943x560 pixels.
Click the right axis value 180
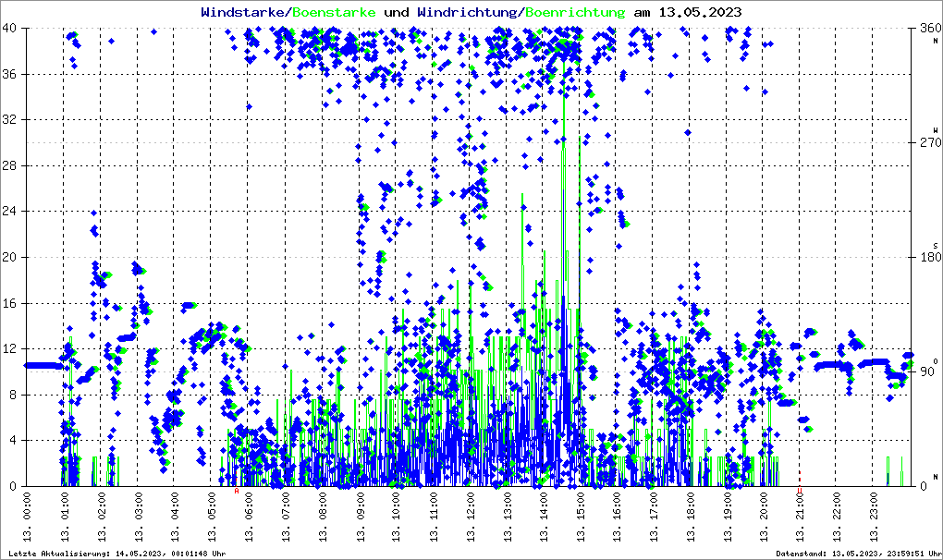pos(930,257)
